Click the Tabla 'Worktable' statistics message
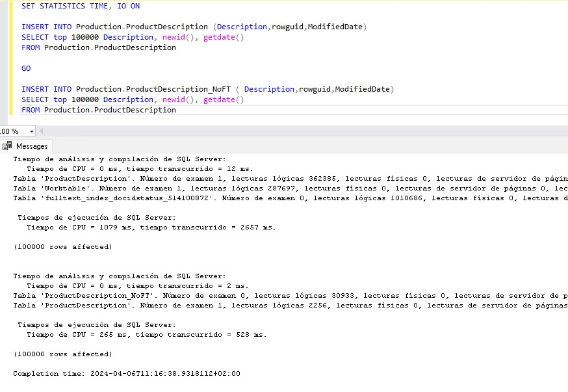568x392 pixels. tap(162, 188)
